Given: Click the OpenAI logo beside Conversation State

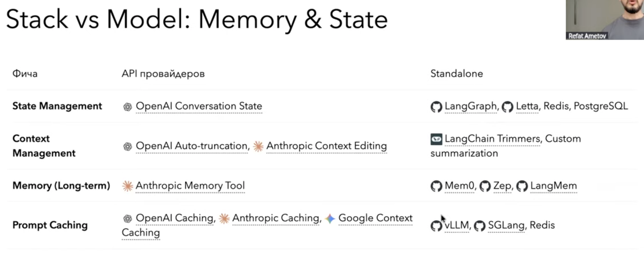Looking at the screenshot, I should [x=128, y=107].
